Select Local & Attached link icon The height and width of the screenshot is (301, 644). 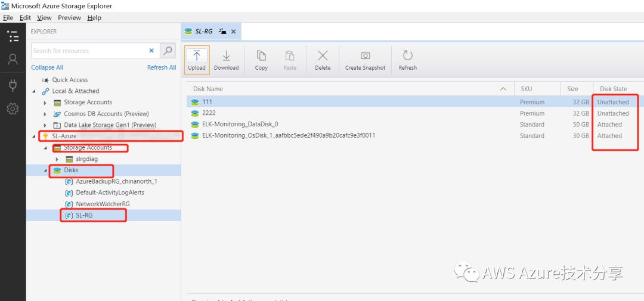tap(45, 91)
